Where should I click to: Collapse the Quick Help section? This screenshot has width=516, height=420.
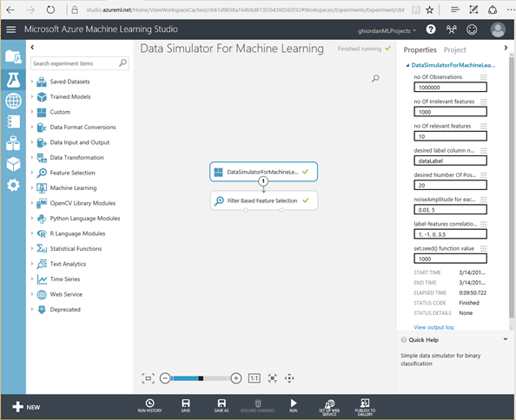click(x=505, y=339)
